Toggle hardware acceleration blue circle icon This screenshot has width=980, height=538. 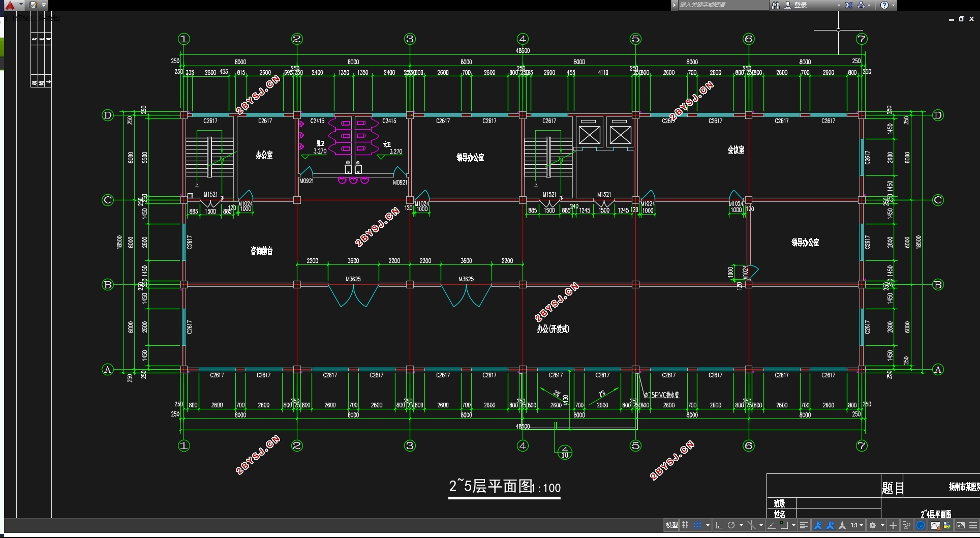pos(921,525)
